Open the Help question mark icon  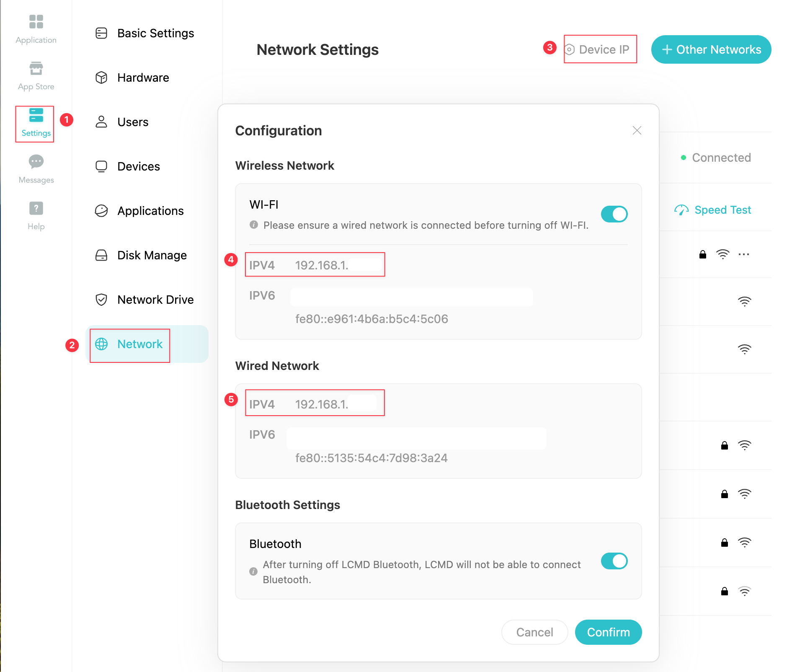[36, 208]
